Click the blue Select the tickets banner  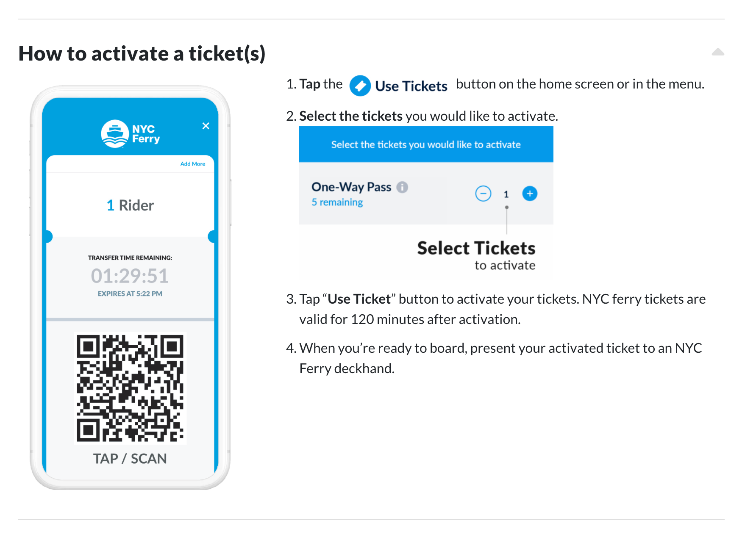(x=426, y=144)
